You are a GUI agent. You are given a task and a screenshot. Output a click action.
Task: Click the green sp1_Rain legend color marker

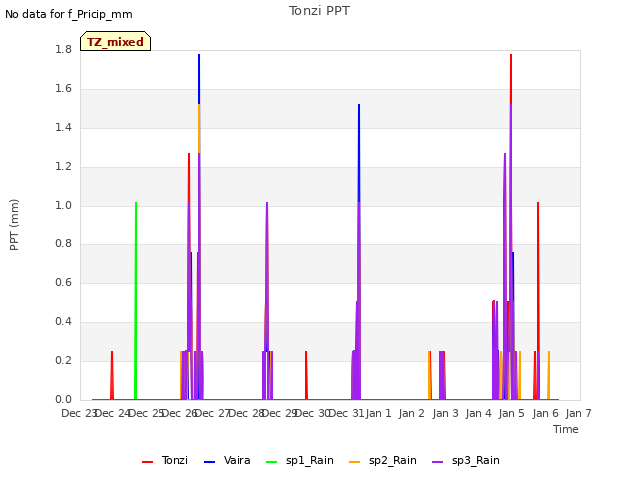(x=271, y=462)
